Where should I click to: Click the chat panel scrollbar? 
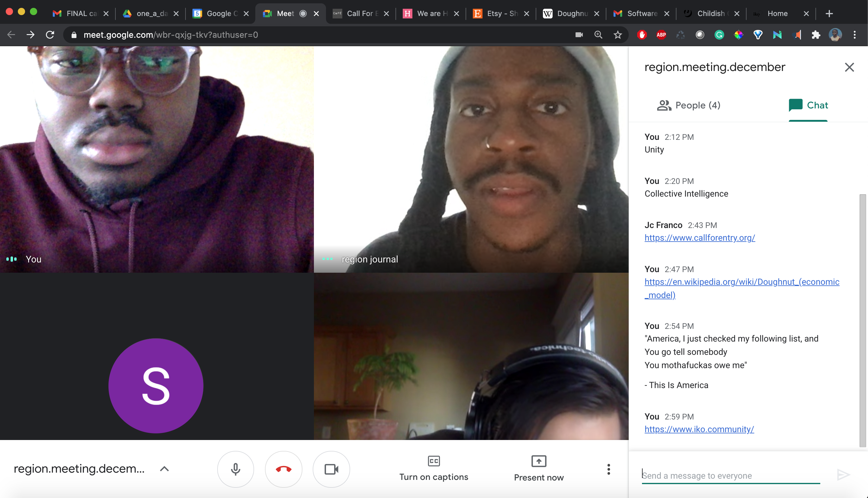863,320
